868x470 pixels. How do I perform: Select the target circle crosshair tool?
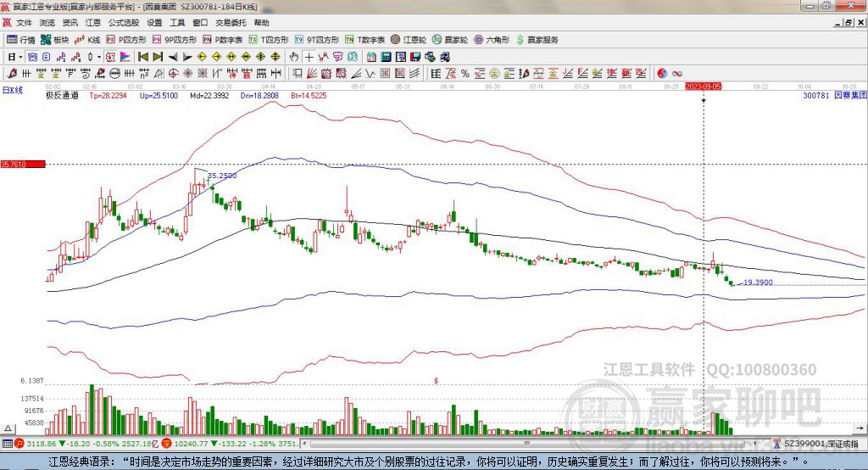pos(173,74)
